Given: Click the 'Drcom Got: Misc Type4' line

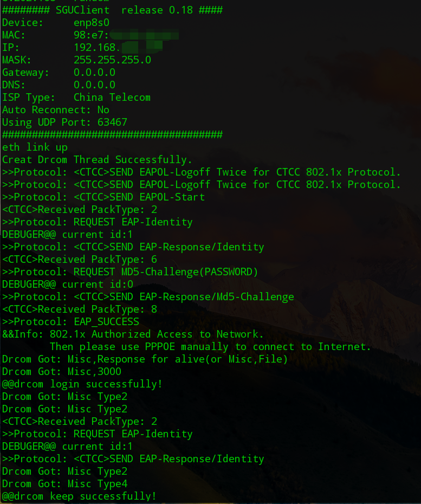Looking at the screenshot, I should 64,484.
